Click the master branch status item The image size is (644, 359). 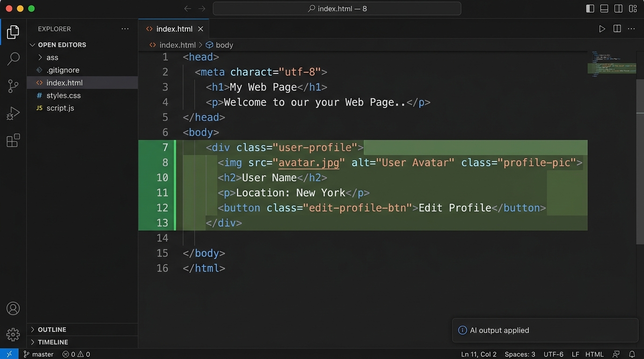click(x=38, y=354)
